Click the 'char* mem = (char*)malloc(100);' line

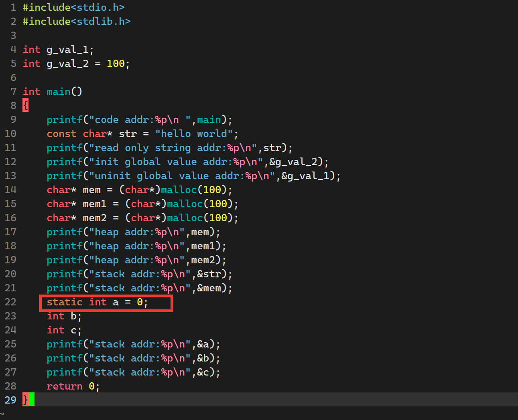(139, 190)
